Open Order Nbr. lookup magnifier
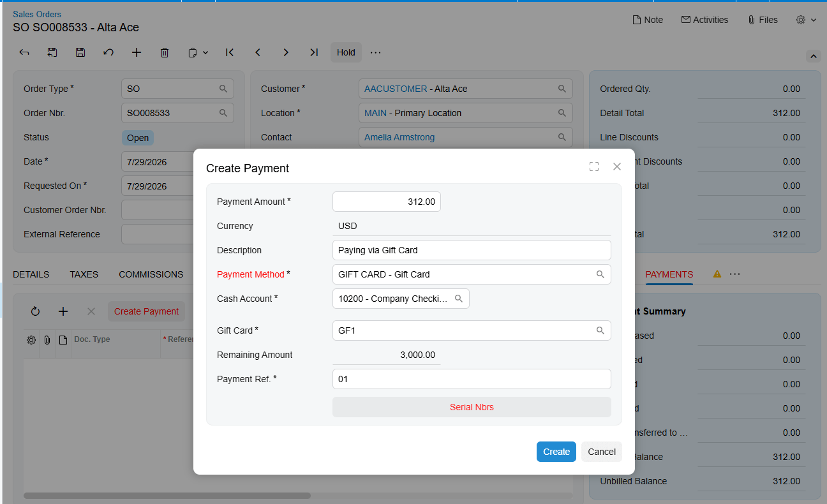Screen dimensions: 827x504 (x=223, y=113)
